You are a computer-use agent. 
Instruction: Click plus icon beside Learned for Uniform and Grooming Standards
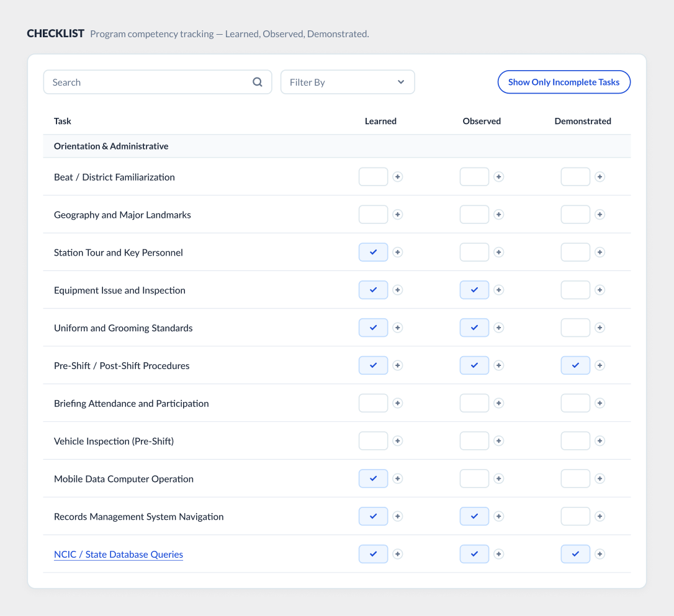398,328
